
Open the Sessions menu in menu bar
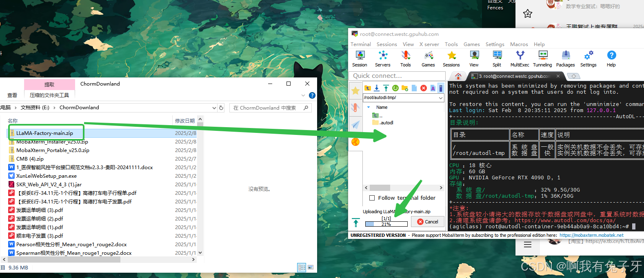coord(387,44)
